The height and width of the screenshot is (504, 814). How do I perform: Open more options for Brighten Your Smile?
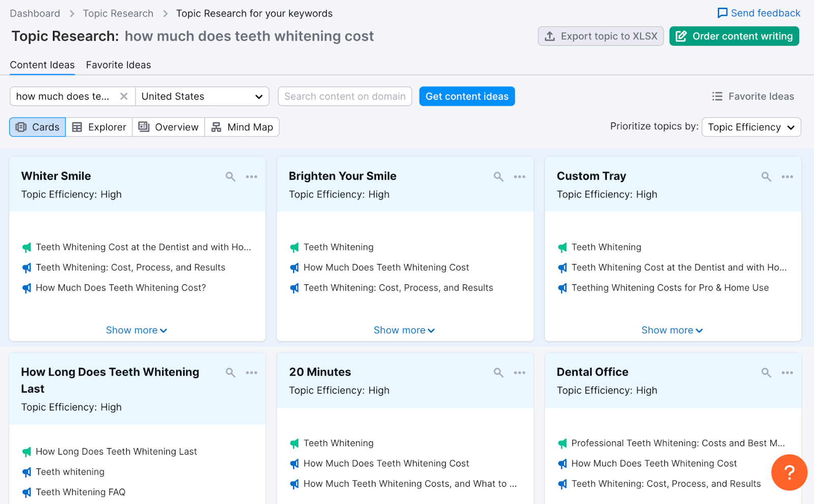(x=519, y=176)
